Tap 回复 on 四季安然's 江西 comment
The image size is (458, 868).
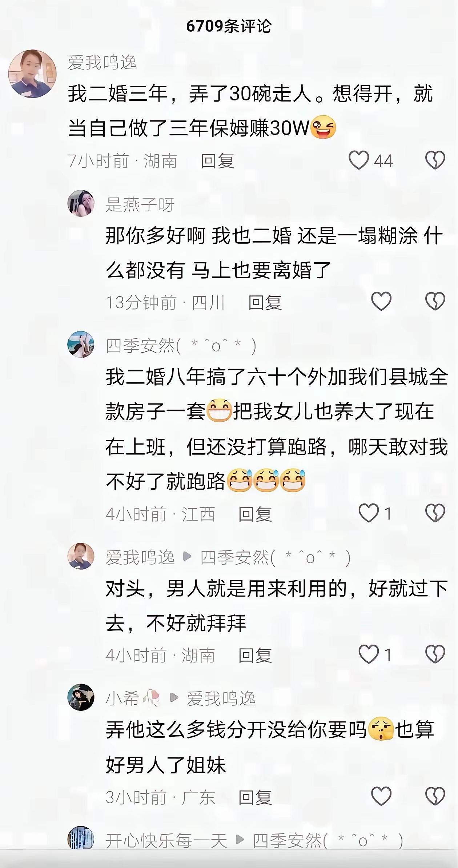(255, 514)
